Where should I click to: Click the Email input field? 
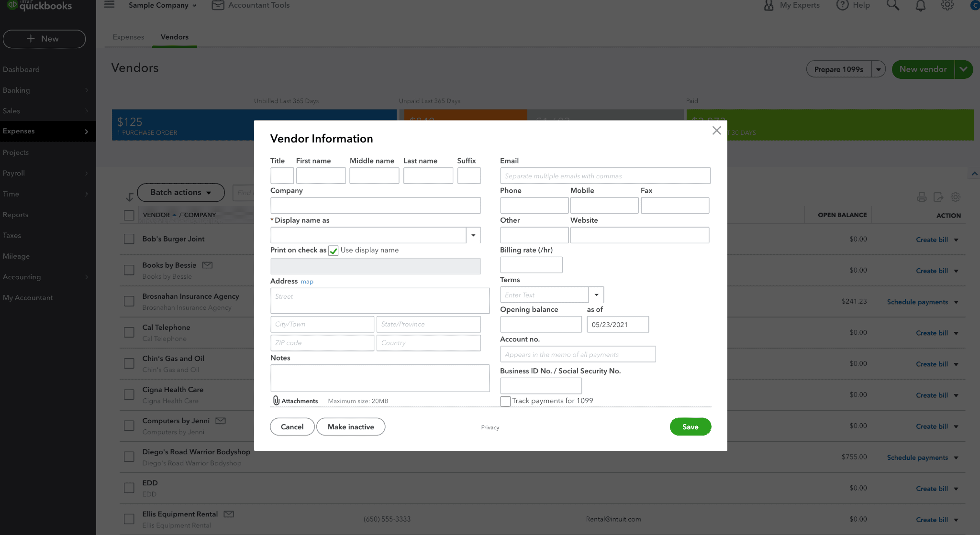pyautogui.click(x=605, y=175)
